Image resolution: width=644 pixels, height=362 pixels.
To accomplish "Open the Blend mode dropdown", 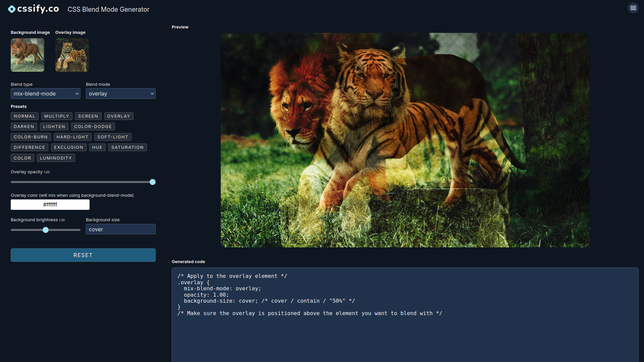I will 120,94.
